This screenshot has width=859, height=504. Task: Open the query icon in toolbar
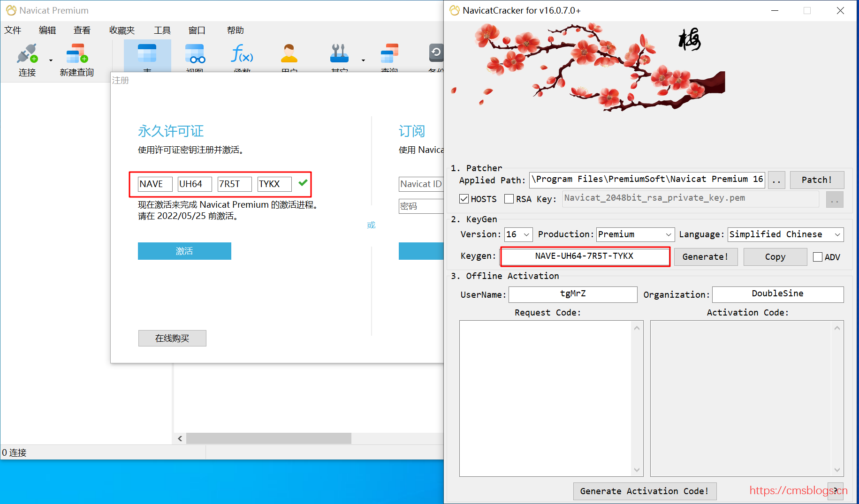[x=389, y=53]
